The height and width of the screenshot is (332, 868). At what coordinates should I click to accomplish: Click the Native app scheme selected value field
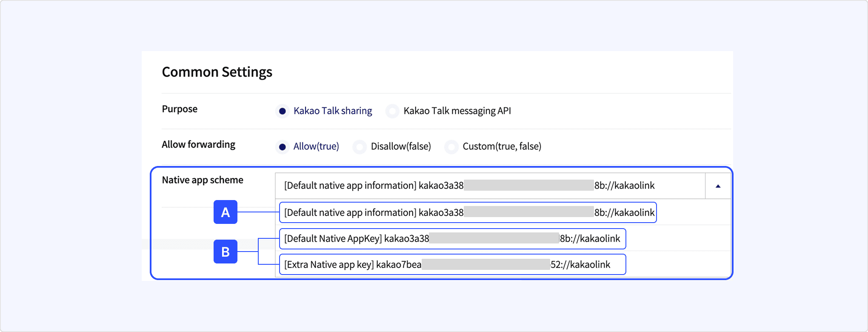[x=489, y=186]
